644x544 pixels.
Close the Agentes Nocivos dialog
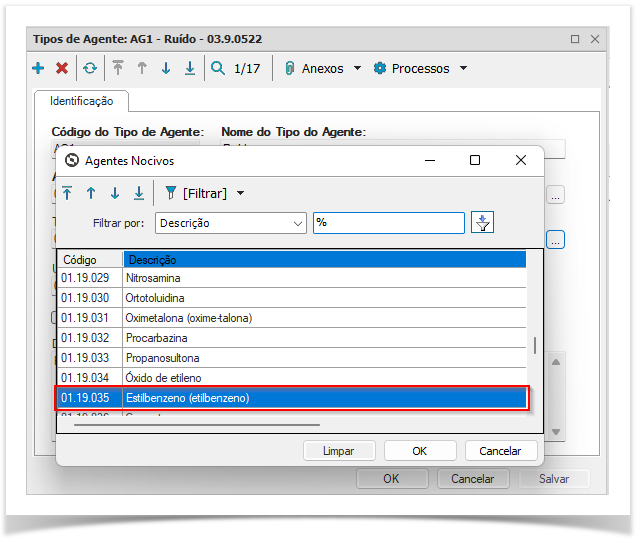(x=521, y=161)
